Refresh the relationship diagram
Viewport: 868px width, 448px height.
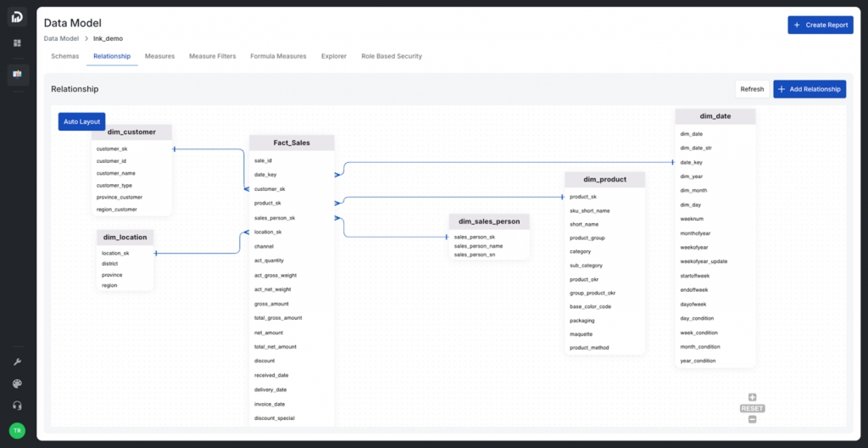(x=752, y=89)
